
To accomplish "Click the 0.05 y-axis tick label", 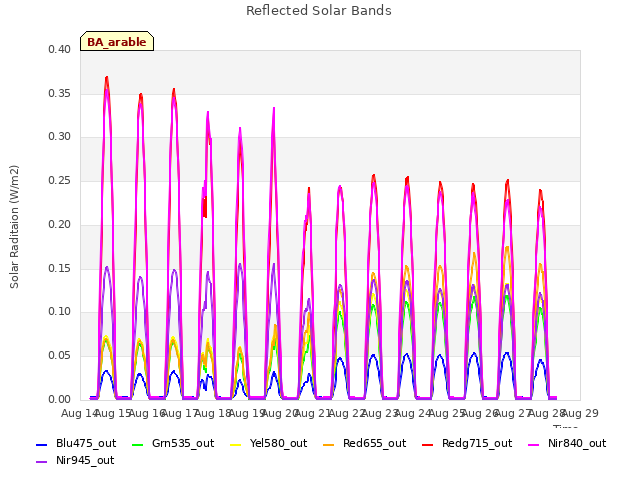I will click(59, 356).
